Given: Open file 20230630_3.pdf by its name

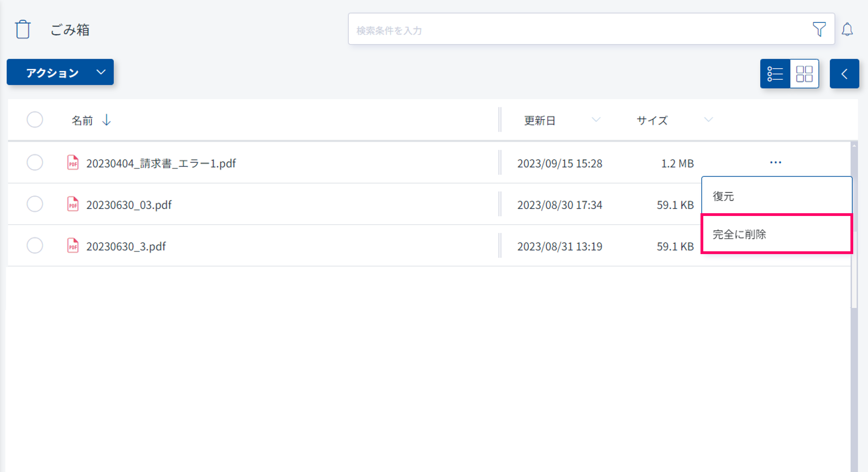Looking at the screenshot, I should [126, 246].
